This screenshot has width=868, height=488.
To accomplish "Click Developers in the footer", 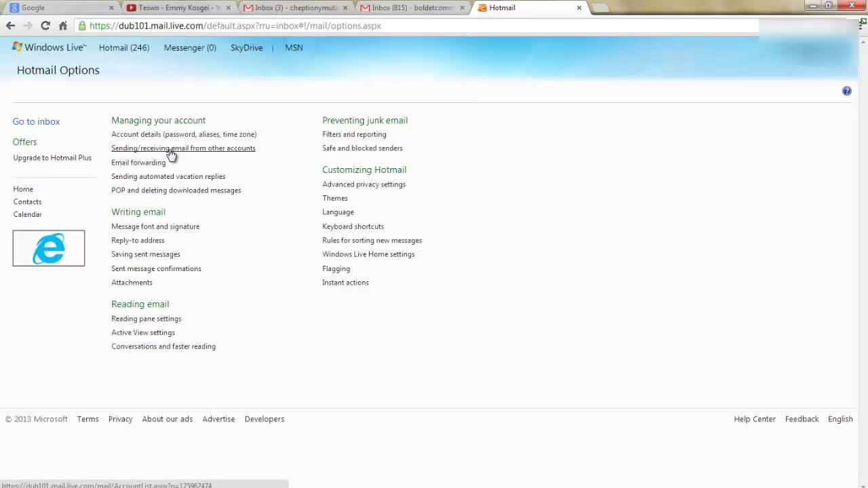I will 264,419.
